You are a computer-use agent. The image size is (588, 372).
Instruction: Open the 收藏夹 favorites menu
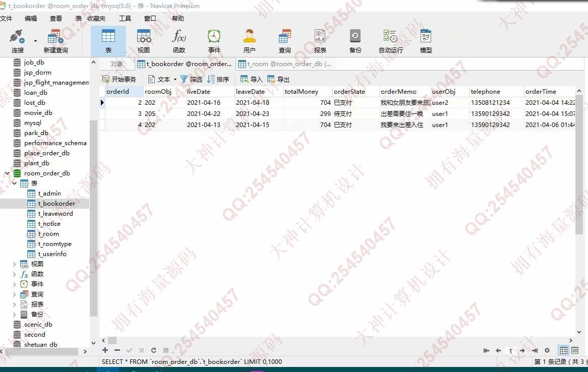click(x=96, y=18)
